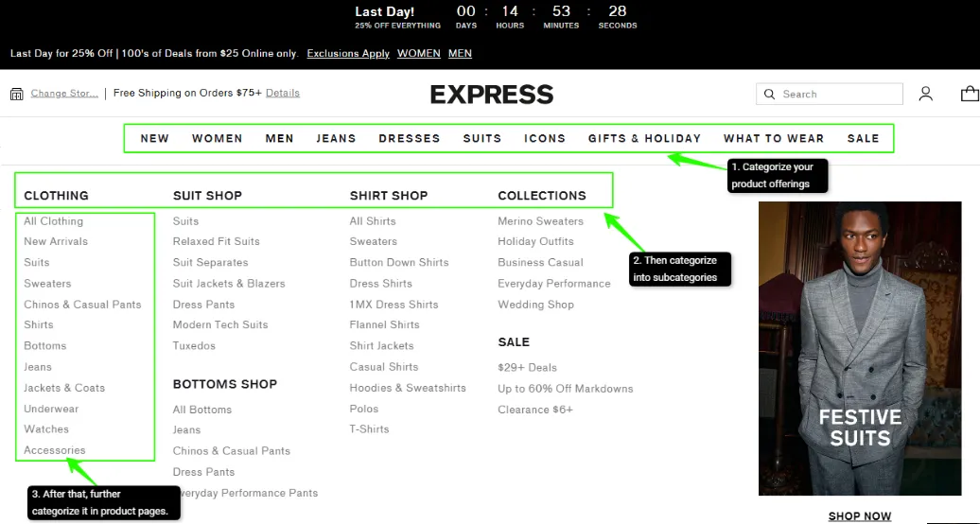Select Watches link
The height and width of the screenshot is (524, 980).
46,429
